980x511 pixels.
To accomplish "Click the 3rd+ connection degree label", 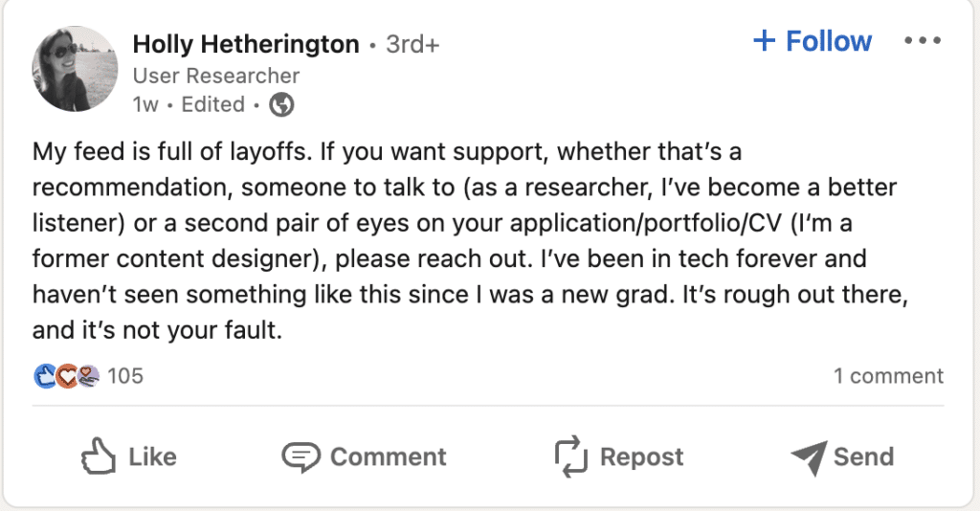I will (412, 44).
